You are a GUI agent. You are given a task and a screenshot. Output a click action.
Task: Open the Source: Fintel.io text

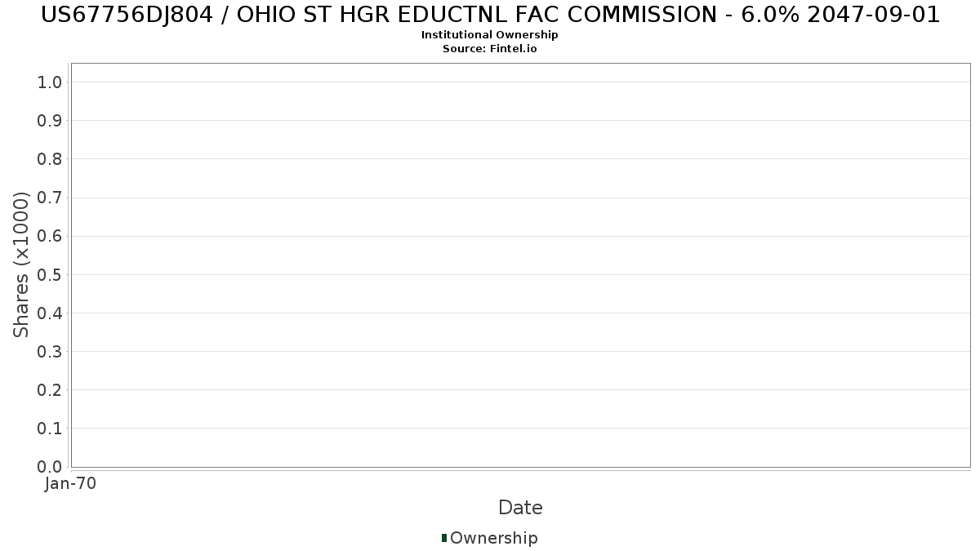490,48
